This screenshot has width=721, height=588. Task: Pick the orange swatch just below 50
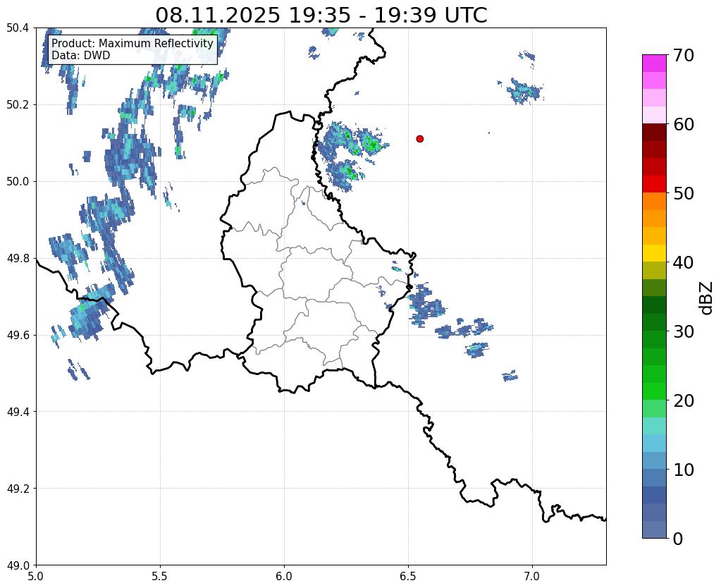coord(654,202)
